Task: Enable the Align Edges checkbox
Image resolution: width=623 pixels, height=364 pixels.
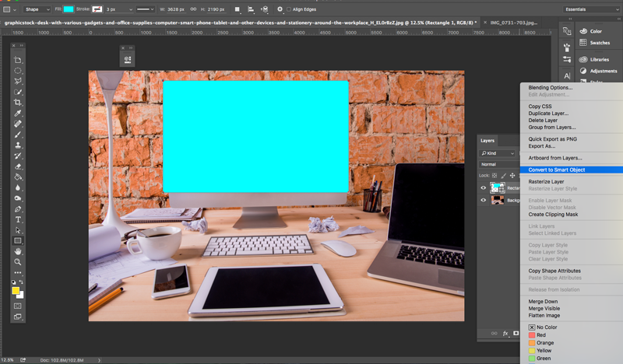Action: 289,9
